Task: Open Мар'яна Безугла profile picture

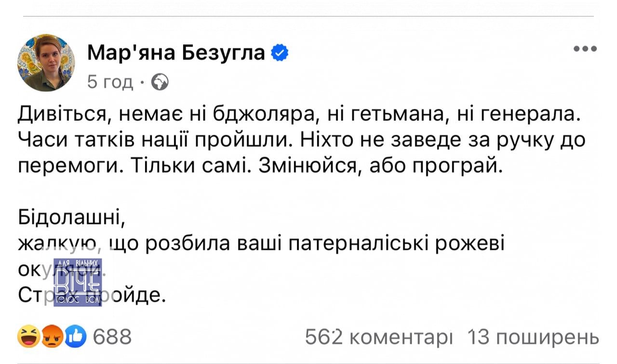Action: point(46,63)
